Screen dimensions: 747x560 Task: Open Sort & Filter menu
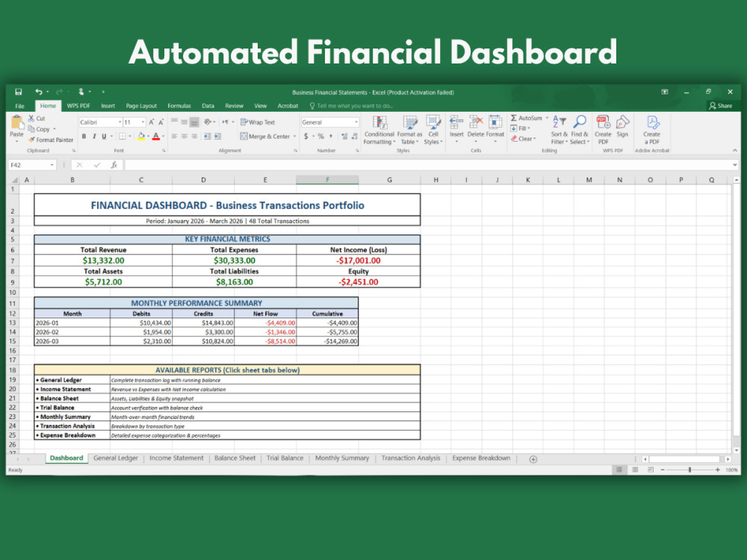point(559,130)
